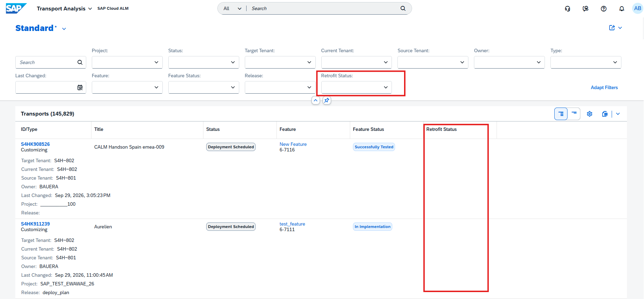This screenshot has height=299, width=644.
Task: Open the Release filter dropdown
Action: click(x=309, y=87)
